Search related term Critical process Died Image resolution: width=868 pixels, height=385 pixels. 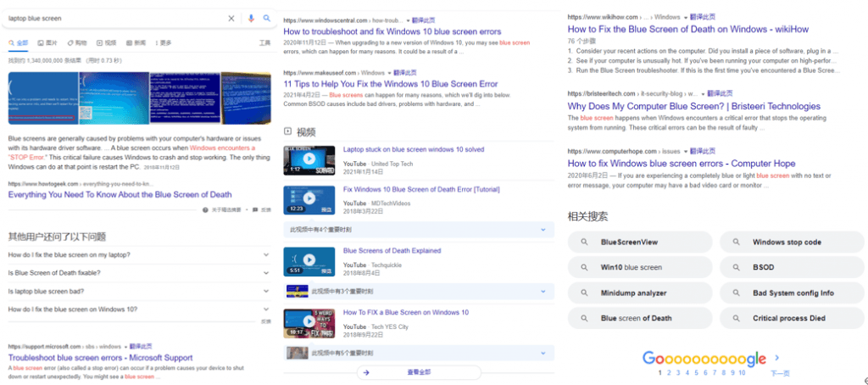pyautogui.click(x=792, y=318)
